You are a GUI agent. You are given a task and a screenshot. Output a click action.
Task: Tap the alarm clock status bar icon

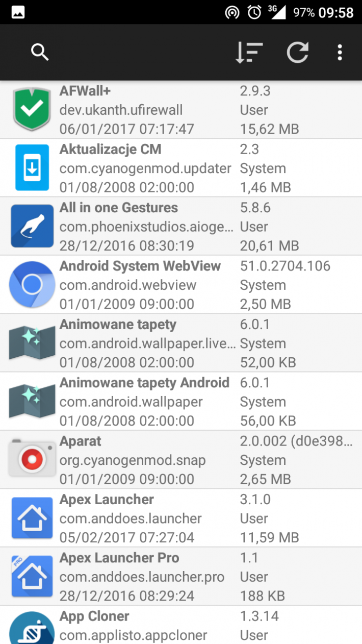[254, 12]
